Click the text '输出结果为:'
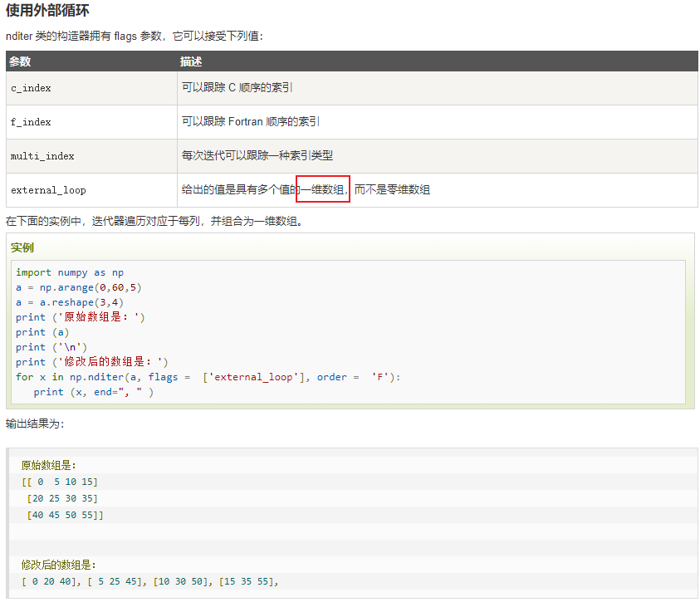The height and width of the screenshot is (607, 700). pos(35,423)
